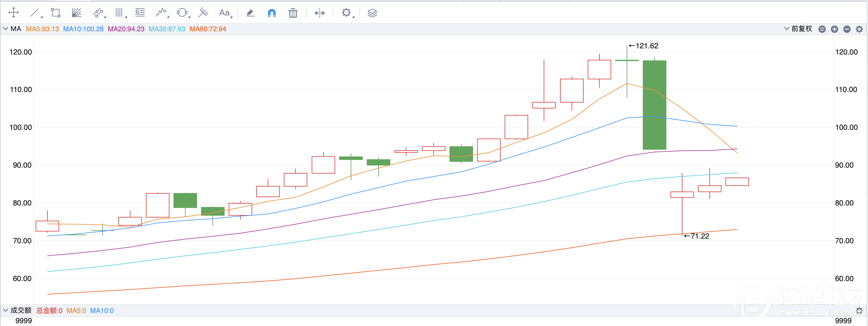Image resolution: width=868 pixels, height=326 pixels.
Task: Select the crosshair move tool
Action: (14, 13)
